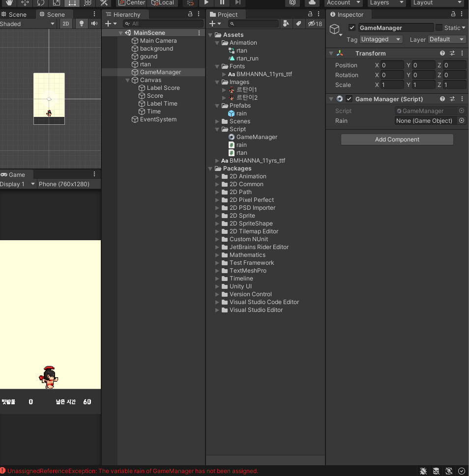This screenshot has height=476, width=469.
Task: Collapse the Packages section
Action: tap(210, 168)
